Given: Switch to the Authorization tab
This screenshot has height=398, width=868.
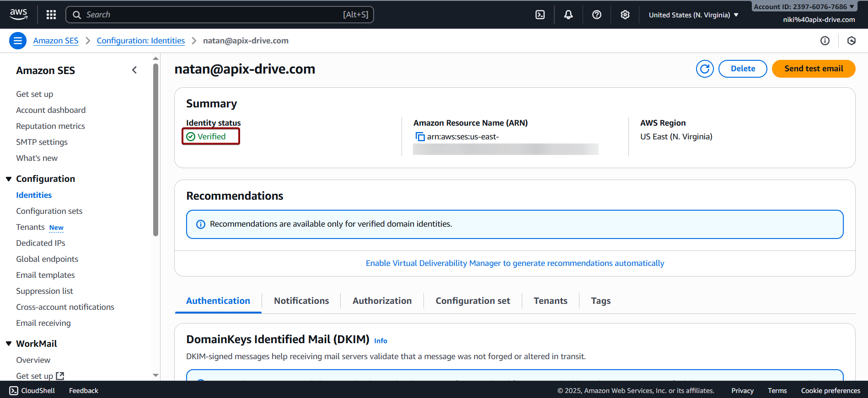Looking at the screenshot, I should click(382, 301).
